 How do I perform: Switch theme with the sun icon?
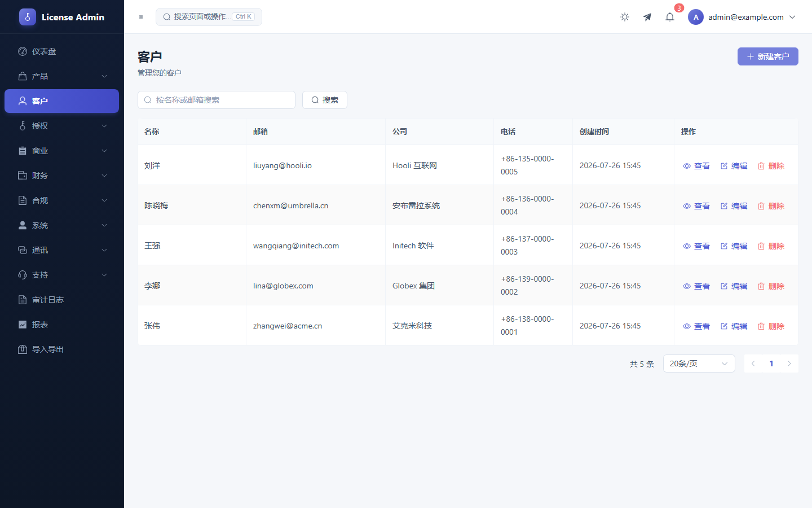[x=625, y=17]
